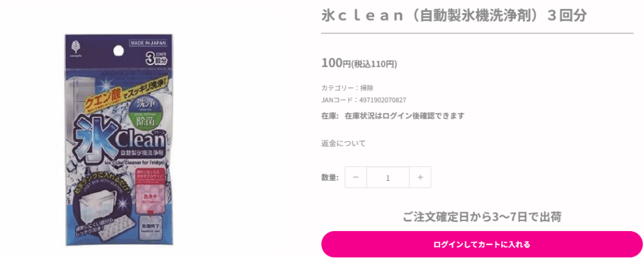This screenshot has height=258, width=644.
Task: Open the 掃除 category link
Action: [x=367, y=88]
